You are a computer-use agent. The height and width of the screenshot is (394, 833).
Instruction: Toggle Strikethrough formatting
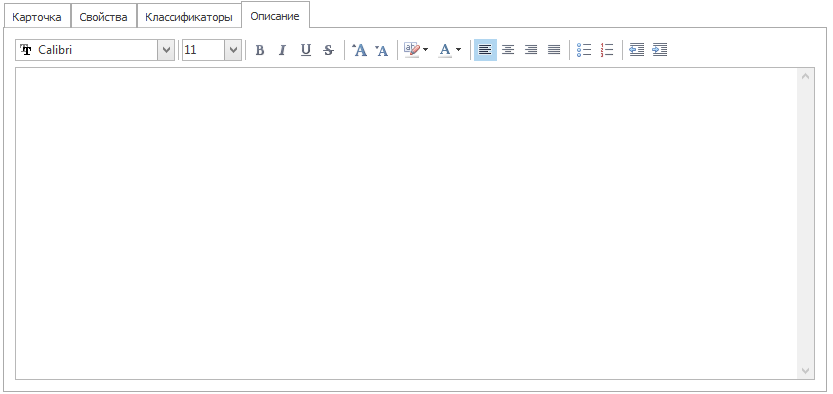tap(329, 50)
